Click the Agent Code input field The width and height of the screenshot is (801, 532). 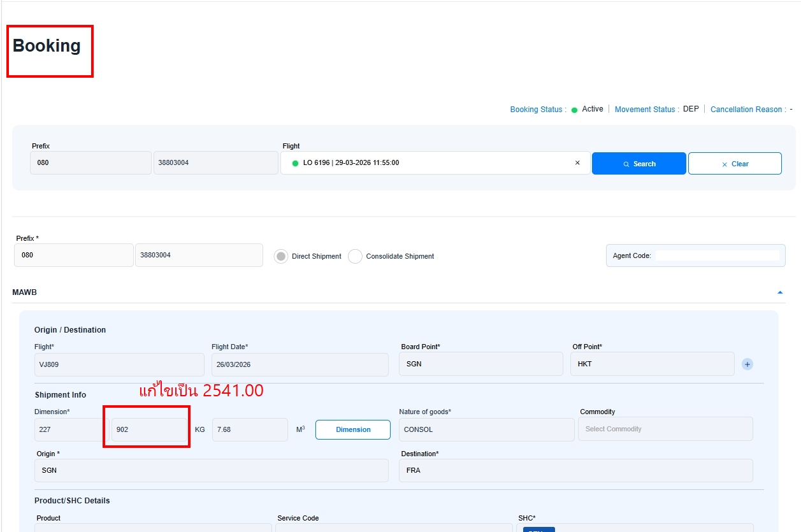[717, 255]
